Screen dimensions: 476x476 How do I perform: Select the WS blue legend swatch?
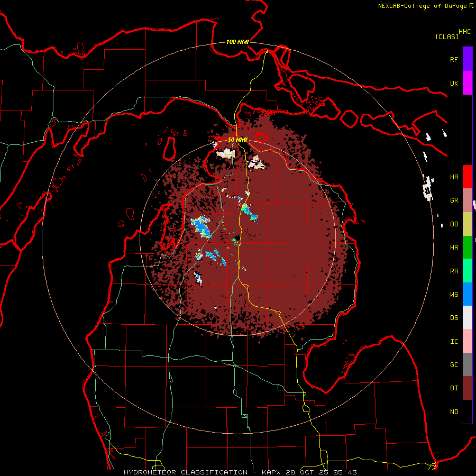(x=467, y=294)
